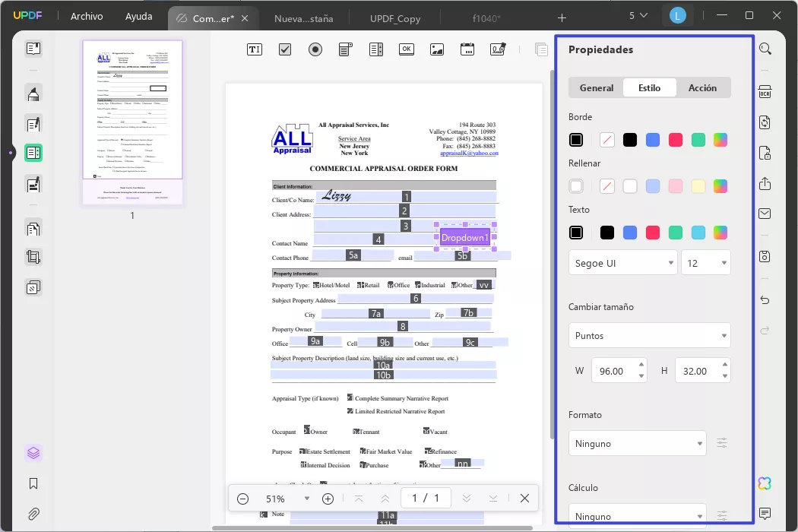The image size is (798, 532).
Task: Select the OK Button form tool
Action: (x=407, y=49)
